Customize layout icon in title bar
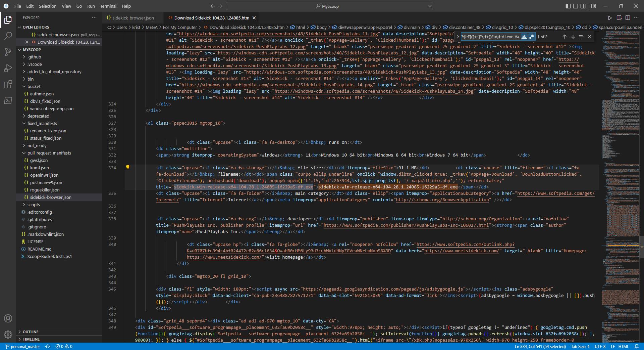 coord(594,6)
